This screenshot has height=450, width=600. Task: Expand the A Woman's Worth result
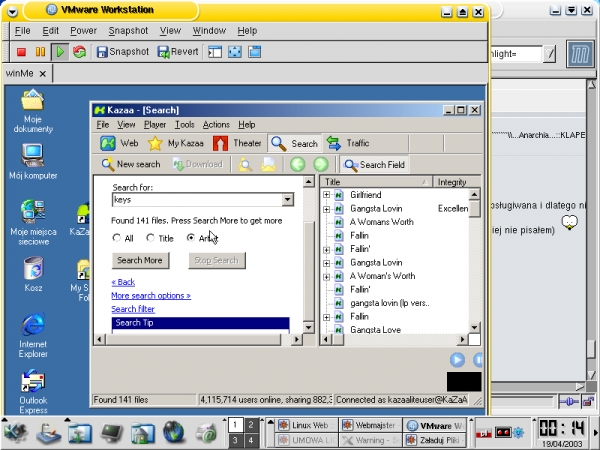pyautogui.click(x=326, y=276)
